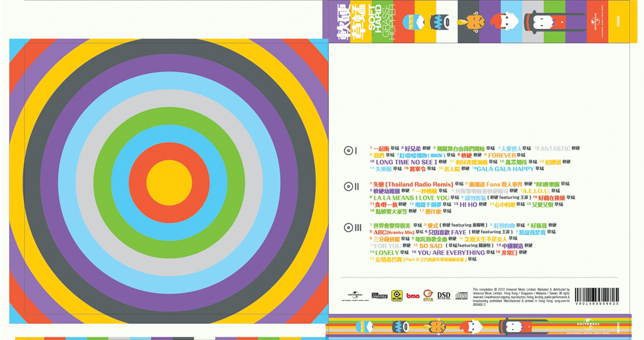Click the red-haired character in the bottom strip
The image size is (644, 340).
click(470, 327)
